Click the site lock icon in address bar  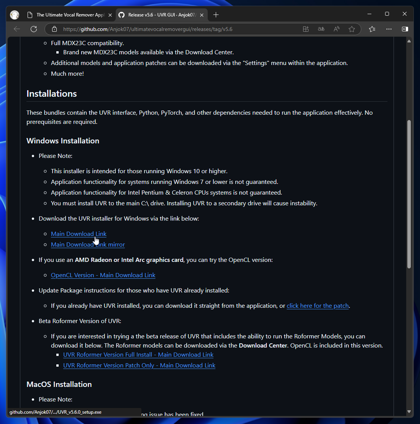(x=54, y=29)
